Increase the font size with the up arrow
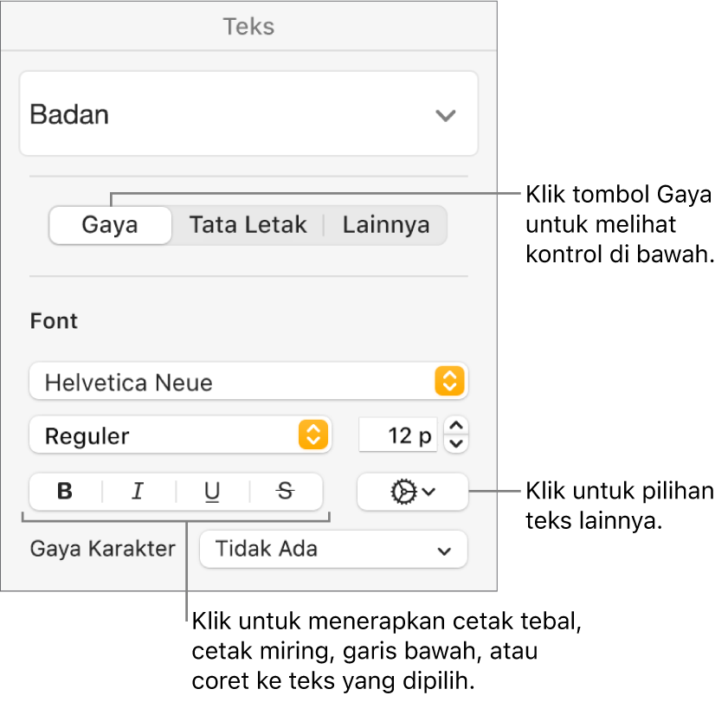This screenshot has height=702, width=728. pos(456,426)
